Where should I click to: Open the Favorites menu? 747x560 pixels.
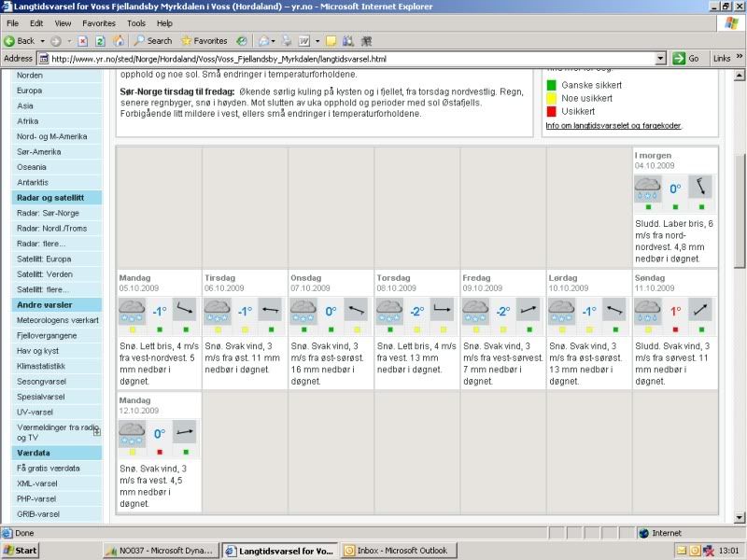(98, 22)
